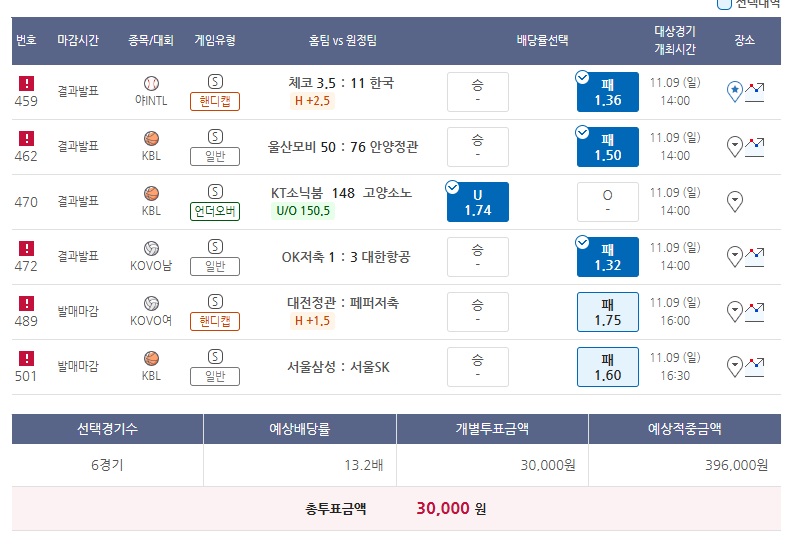Image resolution: width=796 pixels, height=547 pixels.
Task: Click the 언더오버 game type tag for game 470
Action: click(215, 211)
